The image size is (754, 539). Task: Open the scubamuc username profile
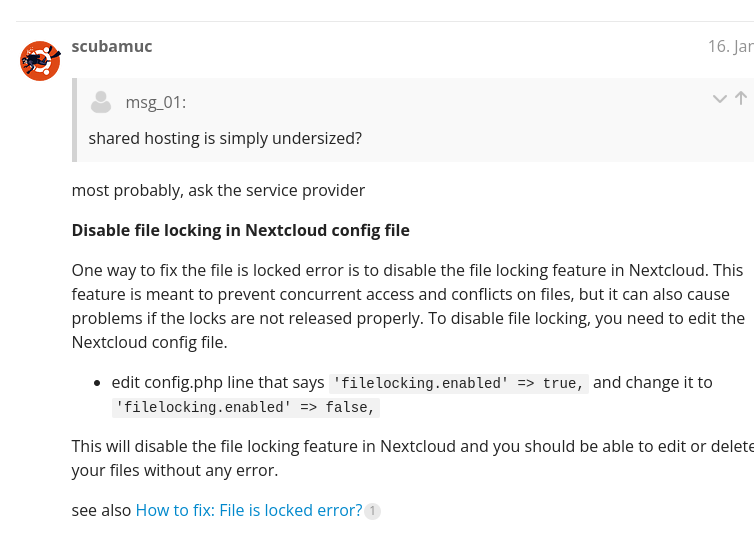[x=112, y=46]
